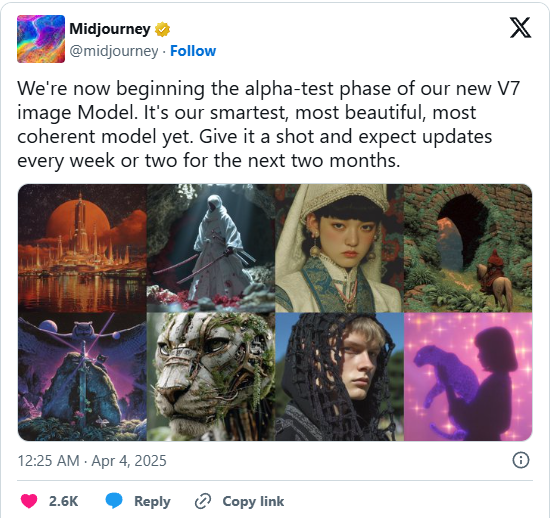This screenshot has height=518, width=552.
Task: Like the tweet with heart icon
Action: (29, 501)
